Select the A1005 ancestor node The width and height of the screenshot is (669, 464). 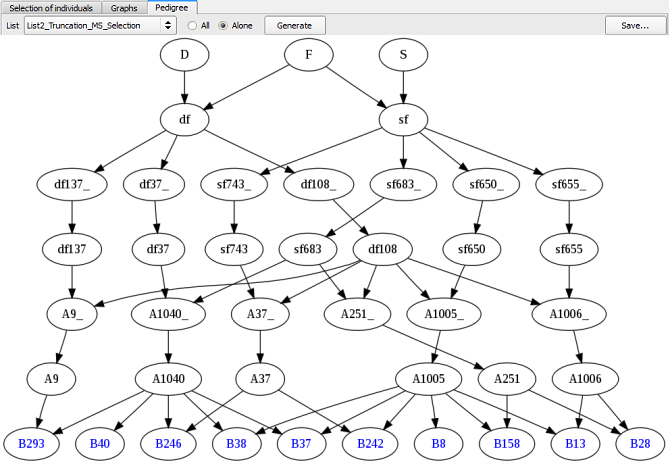pyautogui.click(x=428, y=379)
